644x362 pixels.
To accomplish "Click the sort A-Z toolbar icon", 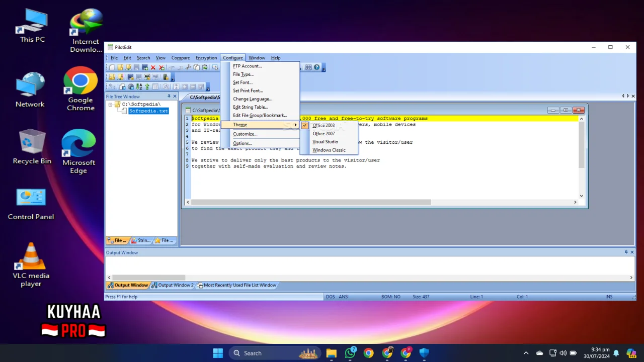I will point(139,86).
